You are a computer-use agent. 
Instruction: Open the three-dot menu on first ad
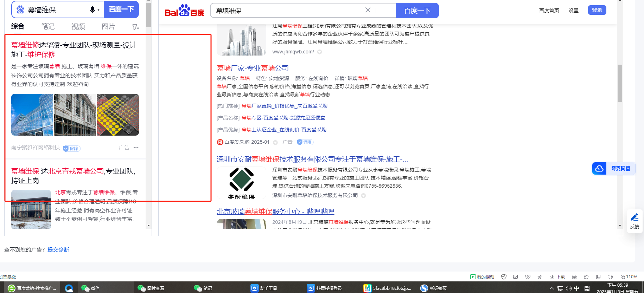[136, 148]
